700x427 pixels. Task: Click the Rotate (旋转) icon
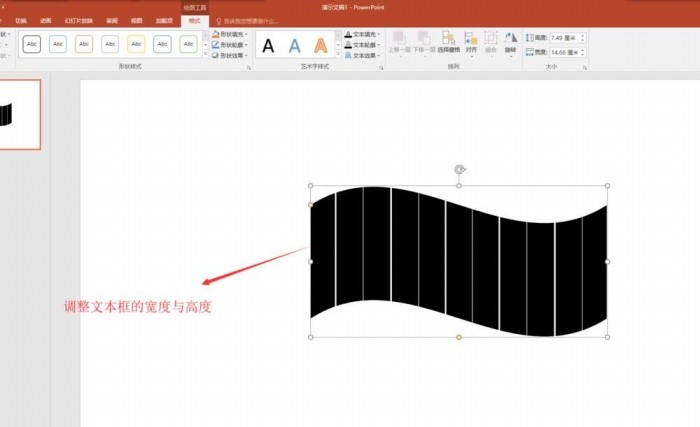pyautogui.click(x=510, y=42)
